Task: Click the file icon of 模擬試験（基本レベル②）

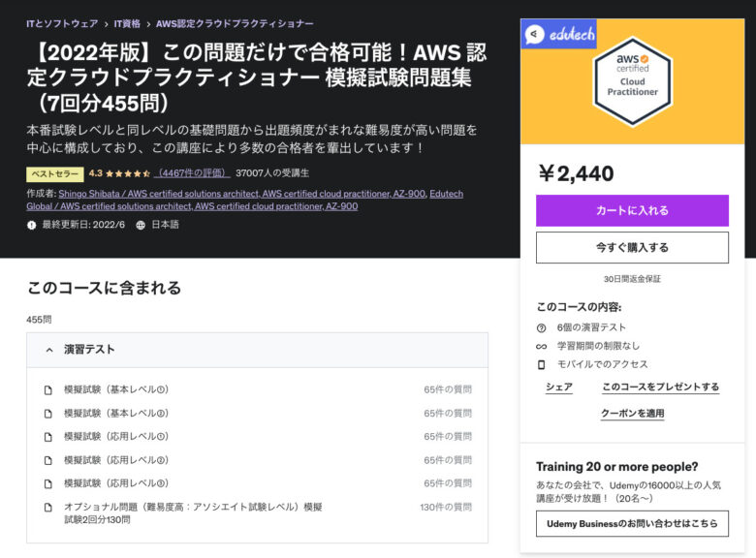Action: point(47,414)
